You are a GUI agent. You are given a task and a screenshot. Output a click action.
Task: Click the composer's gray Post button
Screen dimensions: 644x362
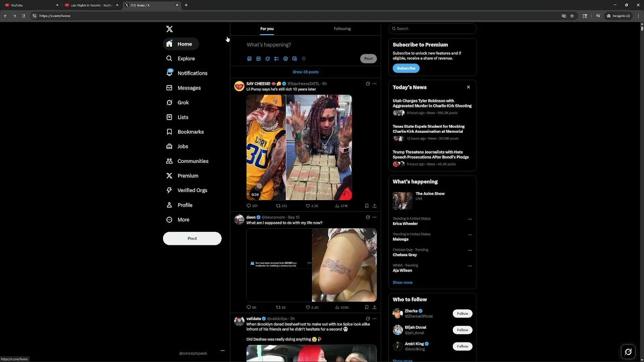[368, 59]
